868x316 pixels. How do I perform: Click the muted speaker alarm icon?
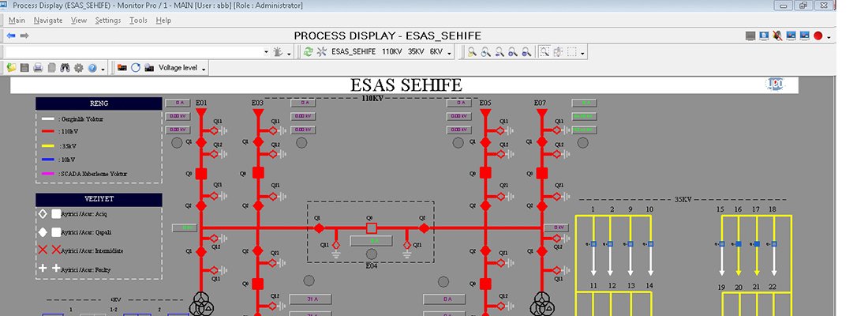pyautogui.click(x=777, y=36)
